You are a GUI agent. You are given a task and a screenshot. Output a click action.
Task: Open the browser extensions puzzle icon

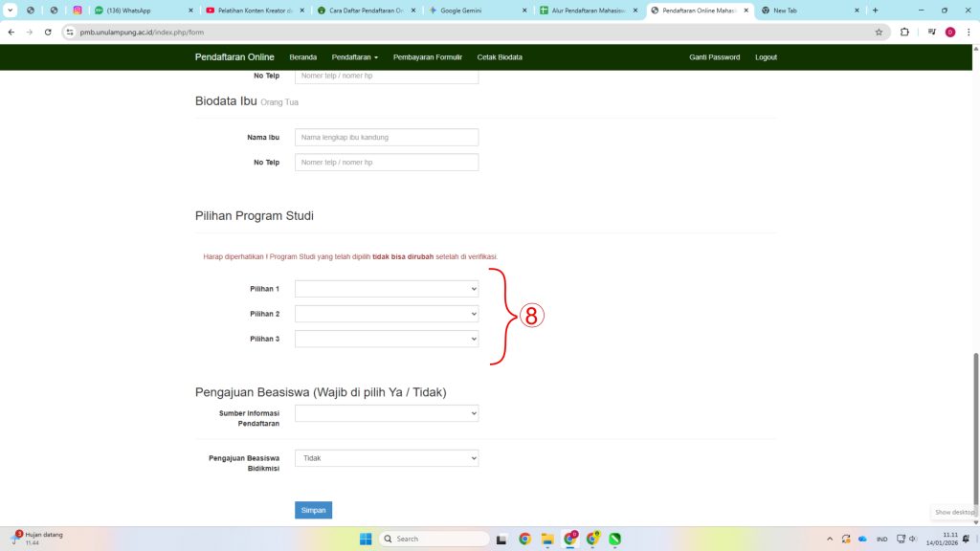(x=904, y=32)
